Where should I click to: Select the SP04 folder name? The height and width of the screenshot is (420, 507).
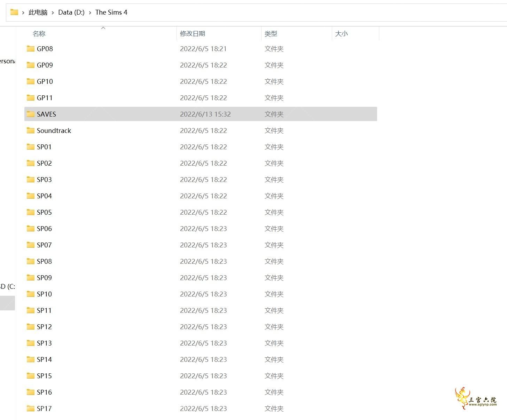click(44, 196)
